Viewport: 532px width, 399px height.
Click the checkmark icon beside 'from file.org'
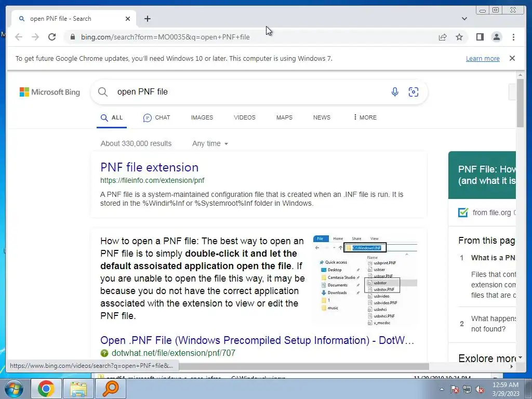coord(463,212)
